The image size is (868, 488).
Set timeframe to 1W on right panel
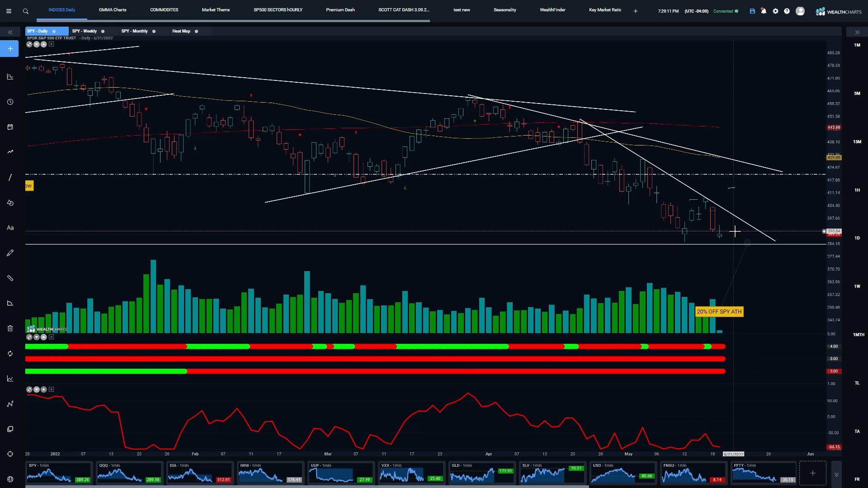[x=857, y=286]
